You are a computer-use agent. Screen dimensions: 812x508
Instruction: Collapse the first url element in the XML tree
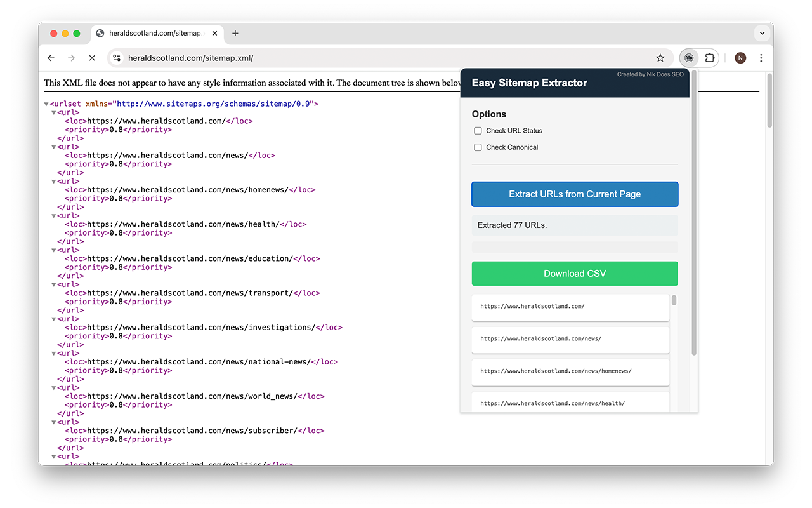tap(53, 112)
